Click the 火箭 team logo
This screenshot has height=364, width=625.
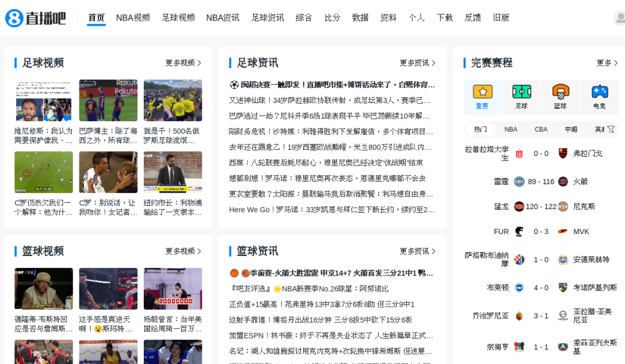563,182
